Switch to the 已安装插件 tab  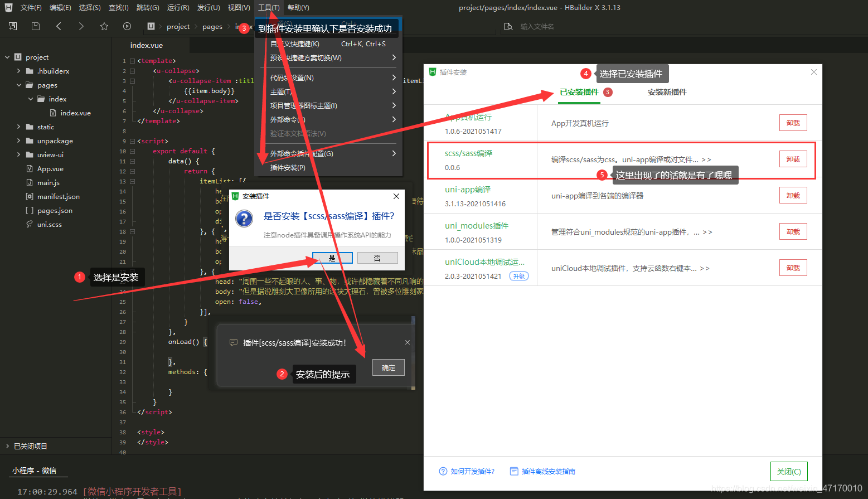579,92
